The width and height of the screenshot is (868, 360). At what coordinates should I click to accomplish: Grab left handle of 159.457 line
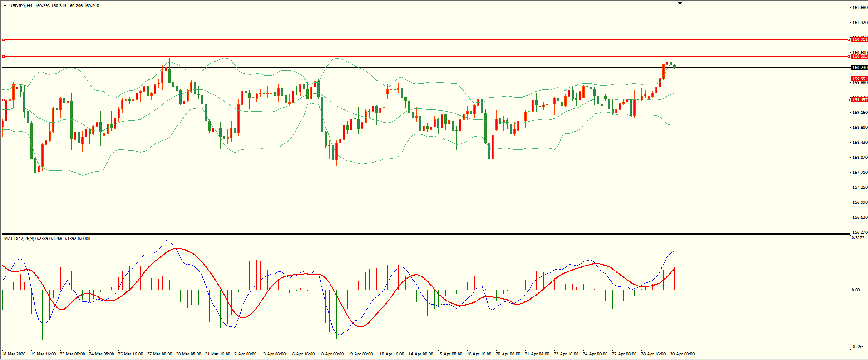click(x=4, y=100)
